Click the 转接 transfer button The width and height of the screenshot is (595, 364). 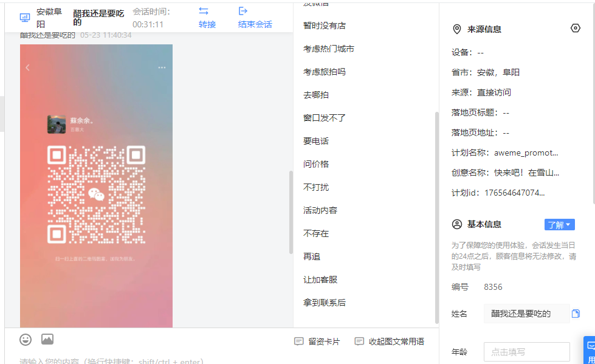point(207,18)
